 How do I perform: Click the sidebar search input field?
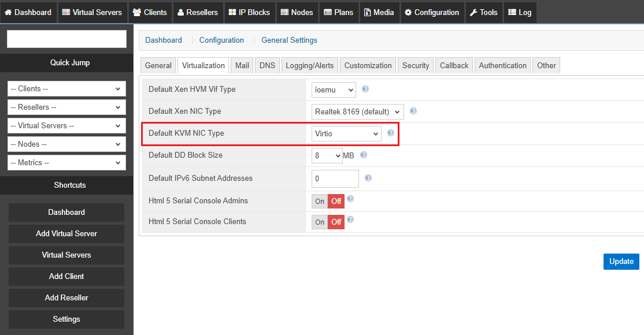pos(66,39)
